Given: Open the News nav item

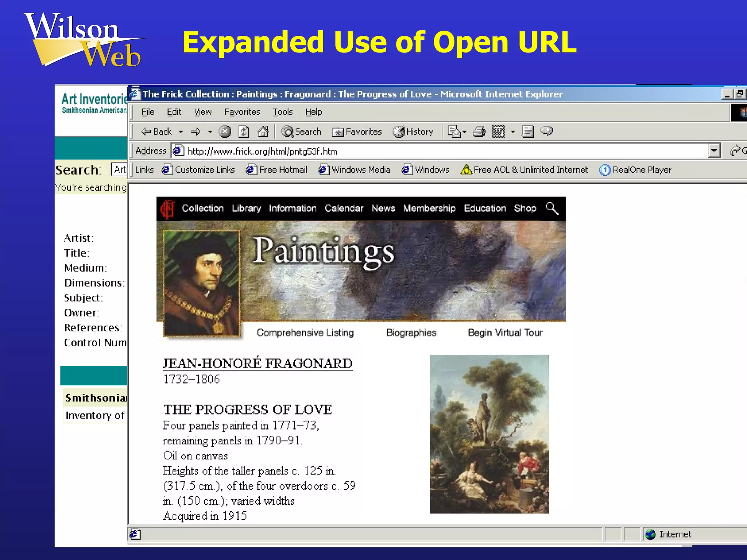Looking at the screenshot, I should 383,208.
